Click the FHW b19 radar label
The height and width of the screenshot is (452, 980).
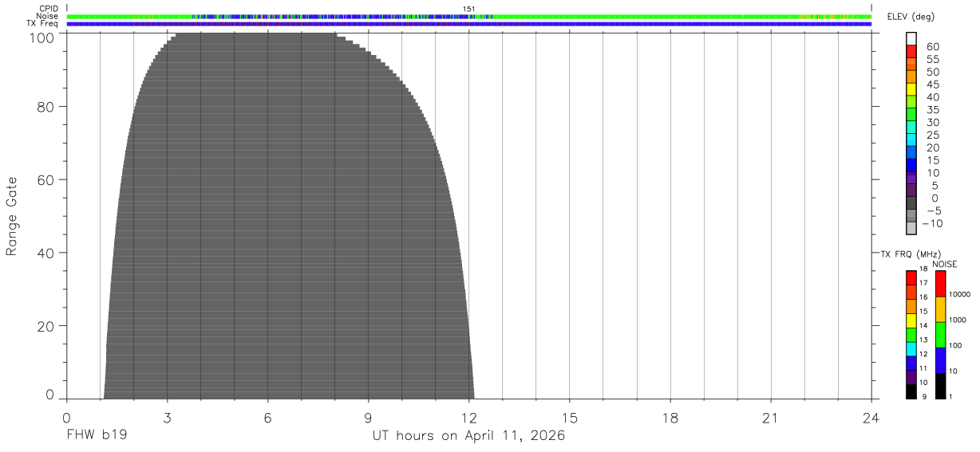(x=97, y=436)
